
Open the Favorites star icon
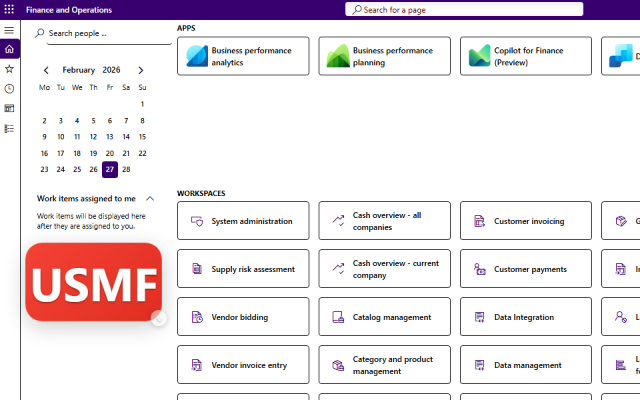(9, 69)
